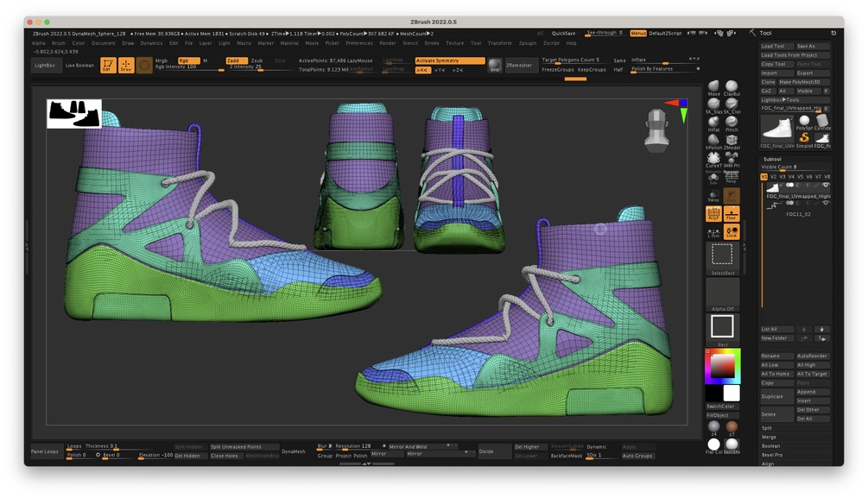Screen dimensions: 868x498
Task: Select the Cylinder3D tool thumbnail
Action: pyautogui.click(x=822, y=123)
